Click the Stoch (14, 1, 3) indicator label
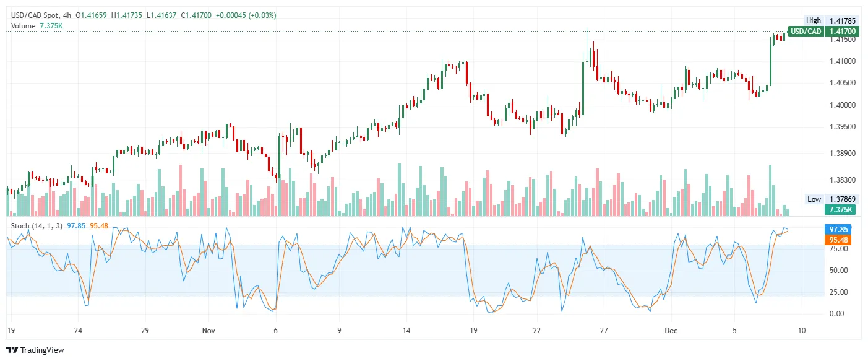The width and height of the screenshot is (868, 361). click(37, 225)
